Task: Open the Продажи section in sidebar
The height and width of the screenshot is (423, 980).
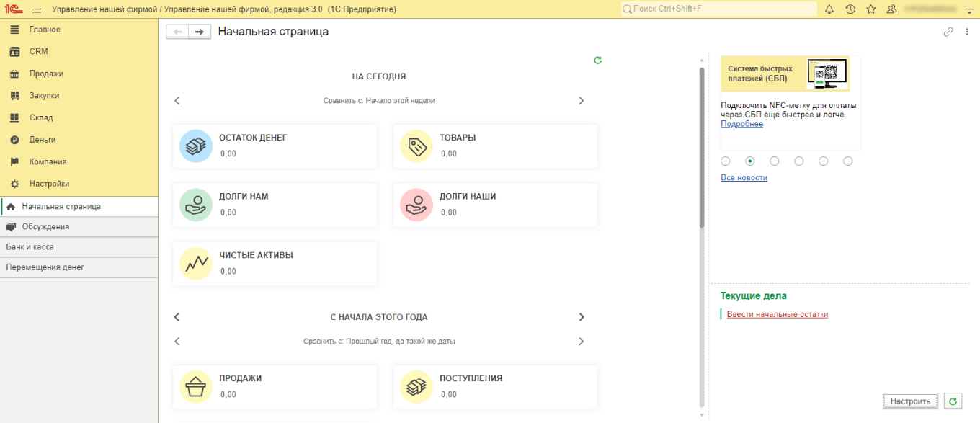Action: (x=46, y=74)
